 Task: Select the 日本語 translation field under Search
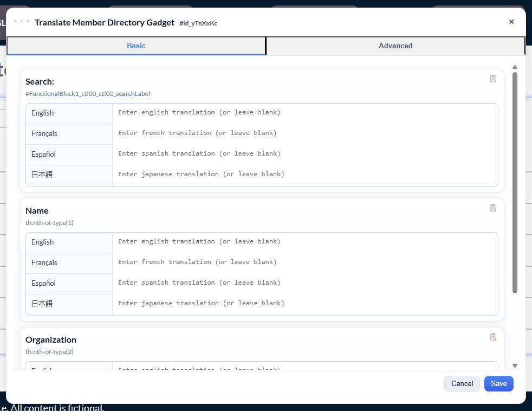pos(303,174)
